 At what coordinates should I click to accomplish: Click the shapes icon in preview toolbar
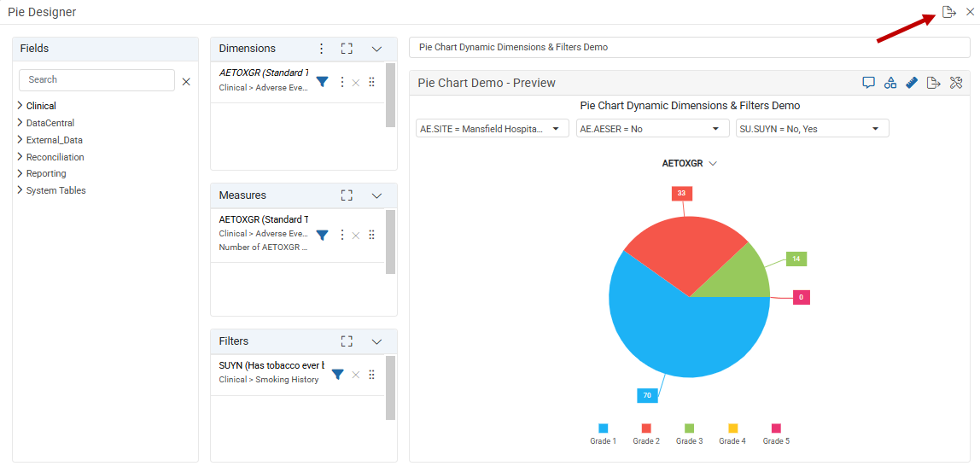[890, 83]
